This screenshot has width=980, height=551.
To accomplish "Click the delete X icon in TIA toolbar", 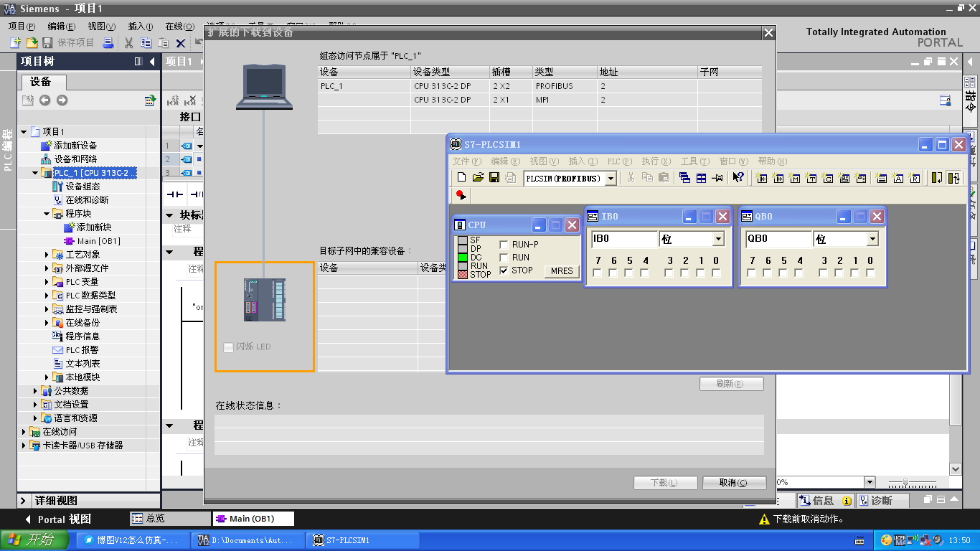I will pos(181,43).
